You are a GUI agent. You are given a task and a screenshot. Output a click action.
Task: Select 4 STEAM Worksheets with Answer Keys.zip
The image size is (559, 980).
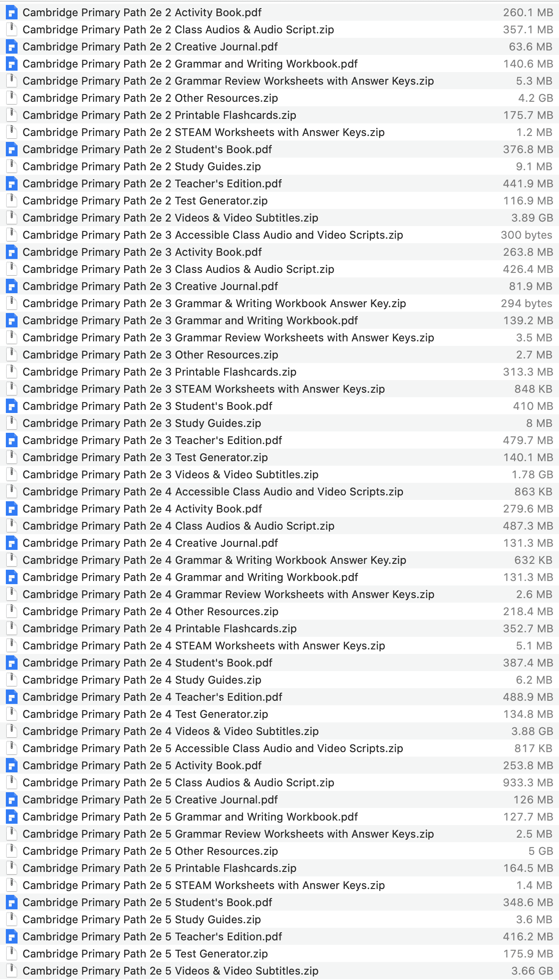pos(279,646)
